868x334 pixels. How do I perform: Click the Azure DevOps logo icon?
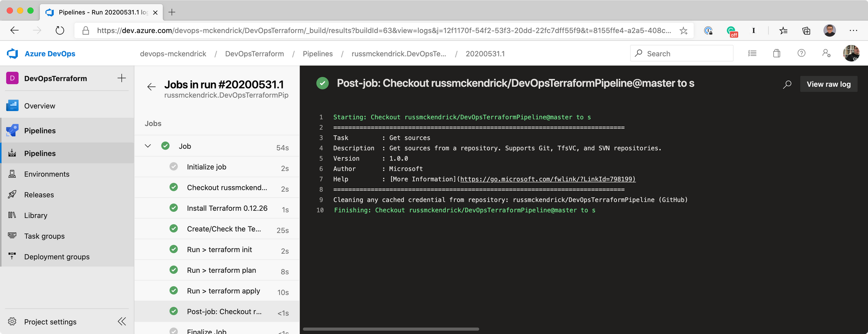point(13,54)
